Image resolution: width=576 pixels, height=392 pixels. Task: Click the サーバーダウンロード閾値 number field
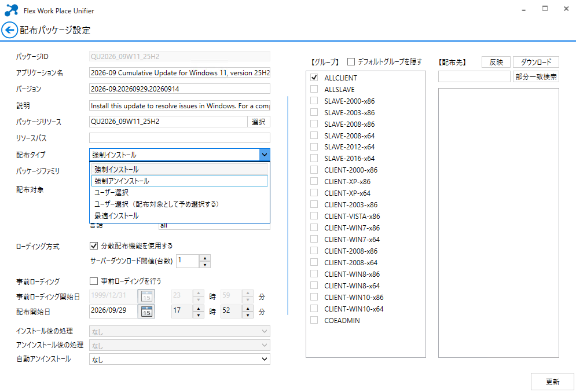(x=188, y=261)
